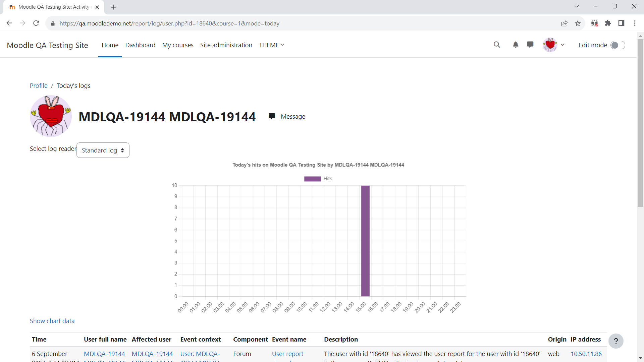Open My courses in the navigation
644x362 pixels.
point(178,45)
